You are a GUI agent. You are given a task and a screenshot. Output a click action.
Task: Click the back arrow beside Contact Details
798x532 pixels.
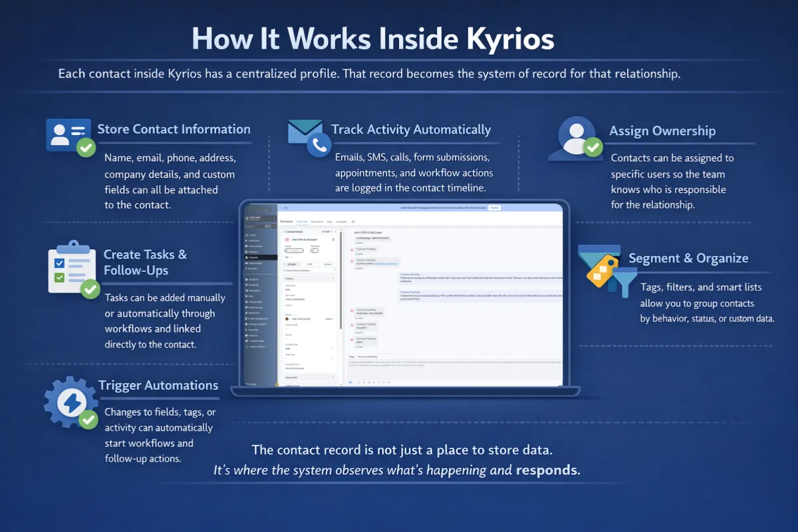tap(283, 231)
